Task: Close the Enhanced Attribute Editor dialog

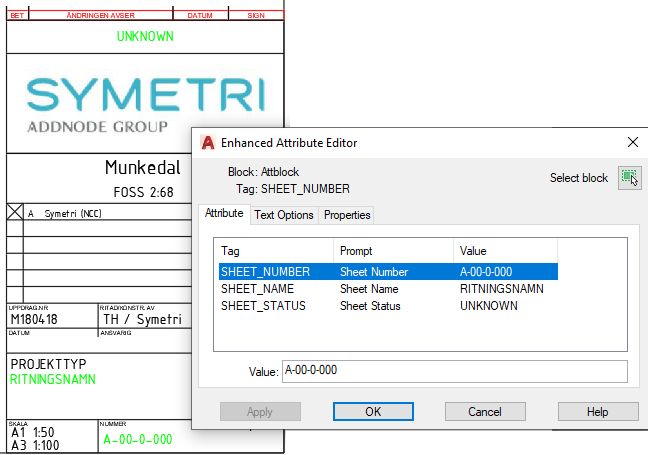Action: click(x=633, y=142)
